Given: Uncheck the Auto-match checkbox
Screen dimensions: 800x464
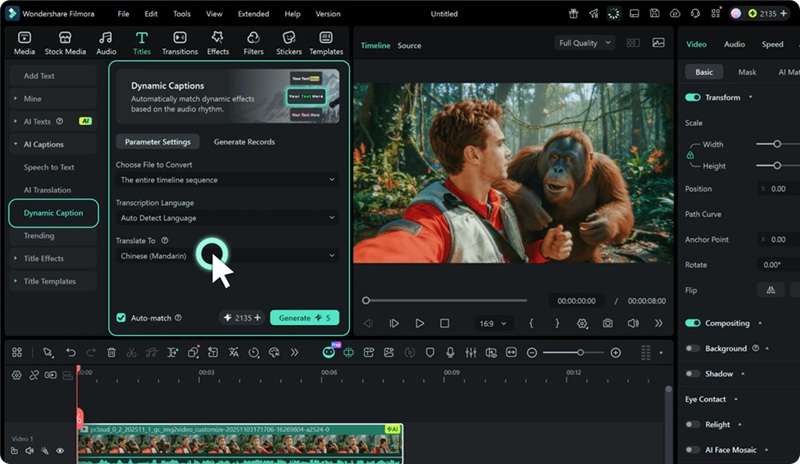Looking at the screenshot, I should click(121, 318).
